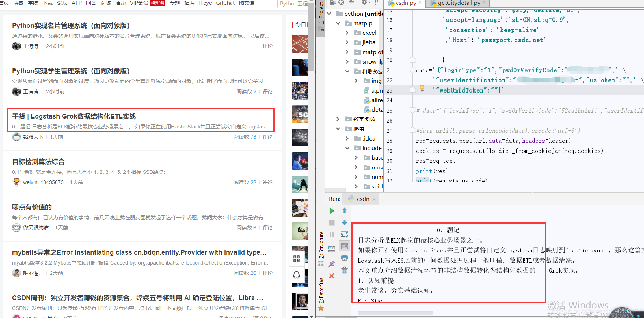Click the pin tab pushpin icon

tap(332, 264)
